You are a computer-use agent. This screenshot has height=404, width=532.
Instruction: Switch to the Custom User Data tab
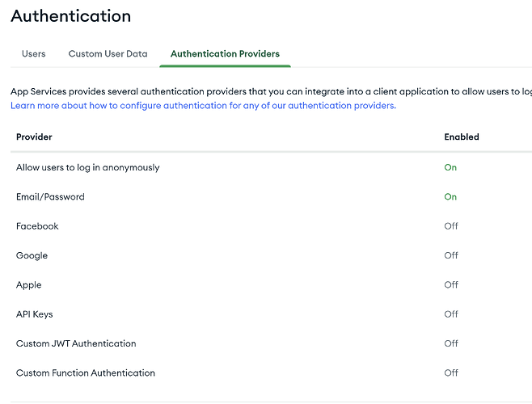coord(108,54)
